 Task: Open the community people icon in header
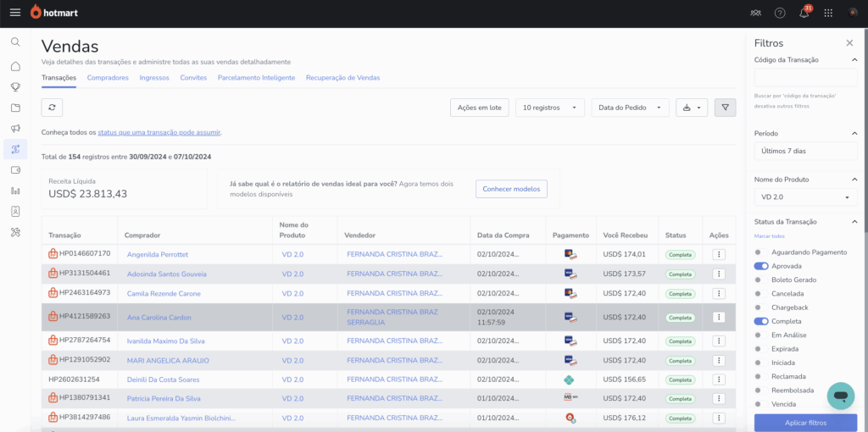[x=756, y=14]
